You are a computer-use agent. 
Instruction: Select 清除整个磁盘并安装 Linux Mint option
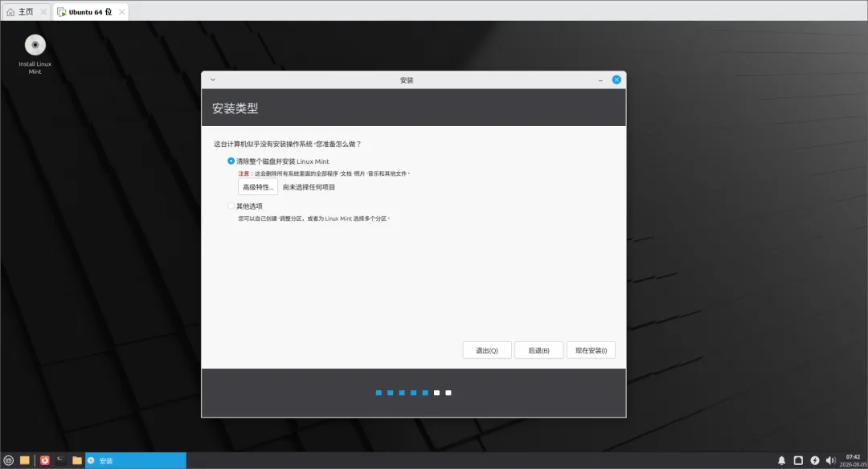pyautogui.click(x=231, y=161)
